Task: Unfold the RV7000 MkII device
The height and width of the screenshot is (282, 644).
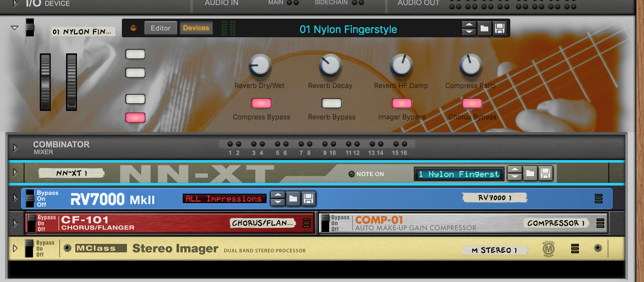Action: pyautogui.click(x=16, y=198)
